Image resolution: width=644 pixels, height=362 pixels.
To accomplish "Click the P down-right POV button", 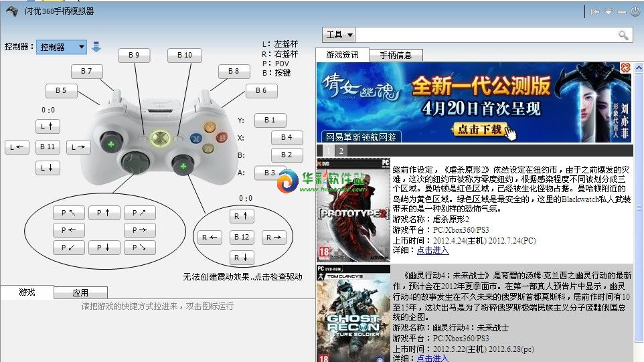I will [x=140, y=248].
